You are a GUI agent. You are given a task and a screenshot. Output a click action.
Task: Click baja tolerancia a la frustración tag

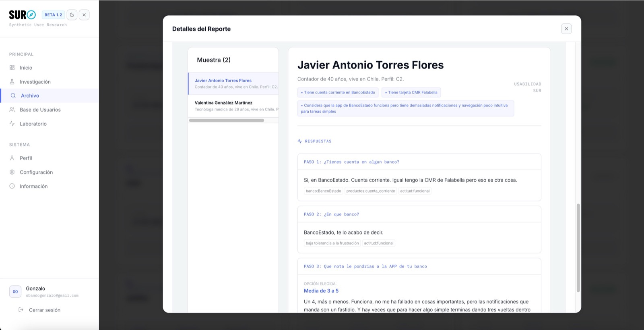pyautogui.click(x=332, y=243)
